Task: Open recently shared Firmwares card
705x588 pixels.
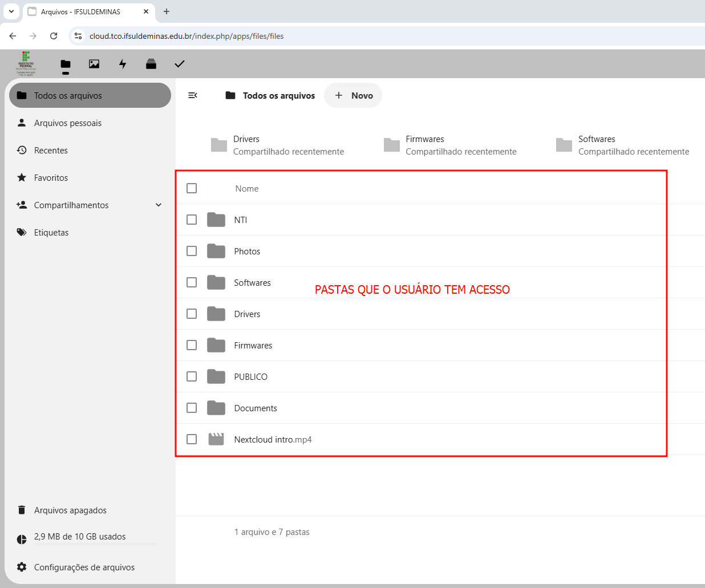Action: (x=451, y=145)
